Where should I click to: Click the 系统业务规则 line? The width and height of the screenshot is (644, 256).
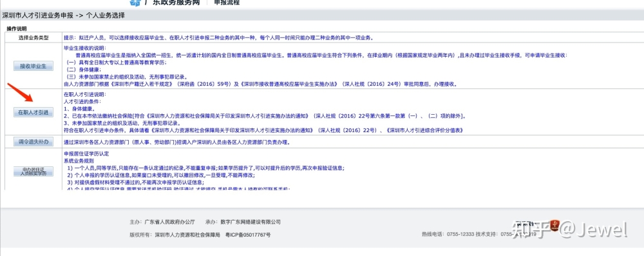(79, 161)
